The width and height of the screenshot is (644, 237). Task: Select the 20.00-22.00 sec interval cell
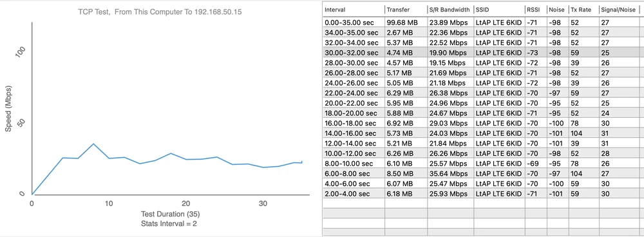[x=354, y=103]
